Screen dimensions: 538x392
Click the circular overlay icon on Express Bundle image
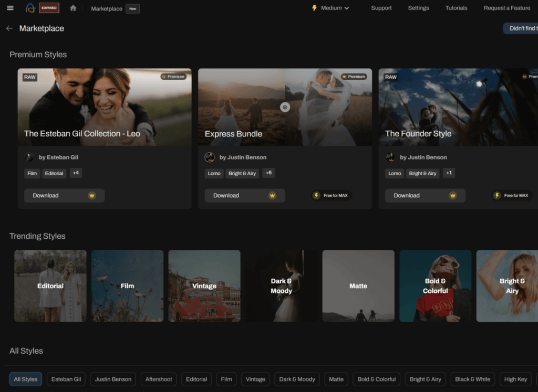pos(285,107)
